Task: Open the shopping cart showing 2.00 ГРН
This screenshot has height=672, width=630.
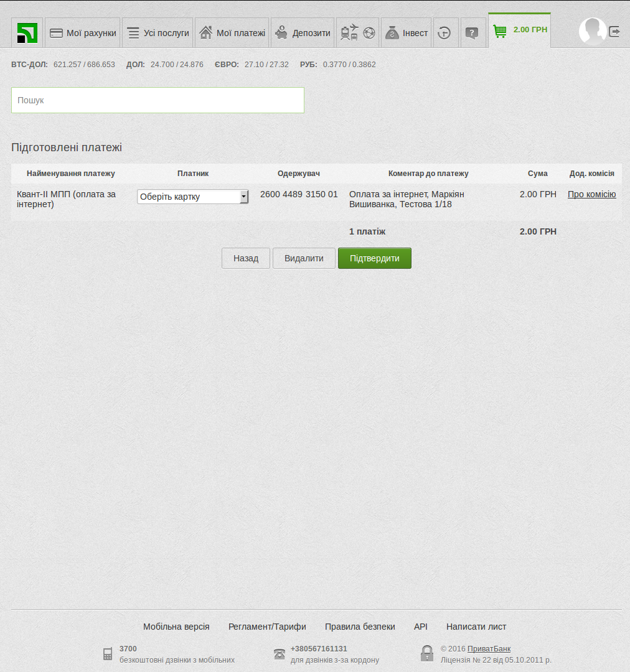Action: coord(519,30)
